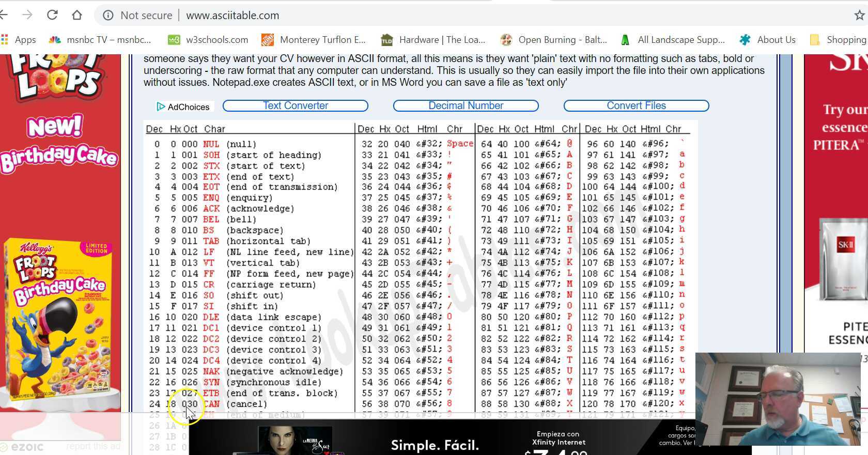
Task: Open the browser home page icon
Action: [77, 15]
